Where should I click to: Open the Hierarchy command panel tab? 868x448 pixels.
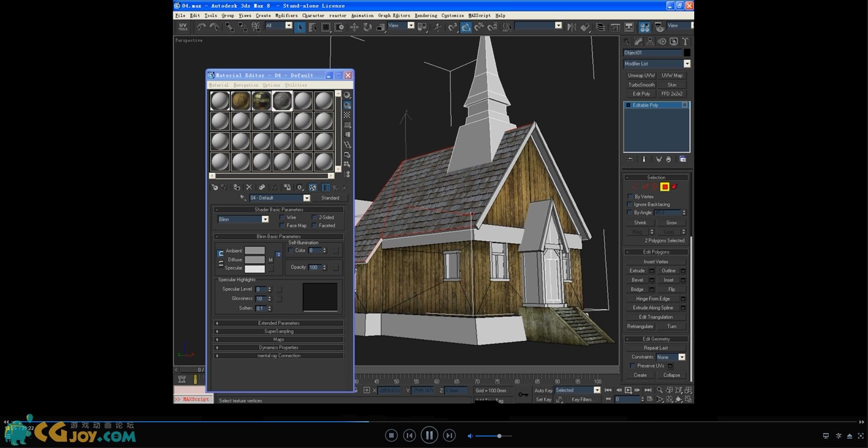[x=650, y=42]
